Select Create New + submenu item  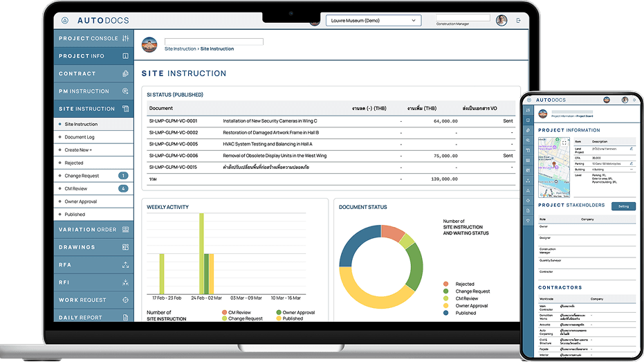[x=93, y=150]
